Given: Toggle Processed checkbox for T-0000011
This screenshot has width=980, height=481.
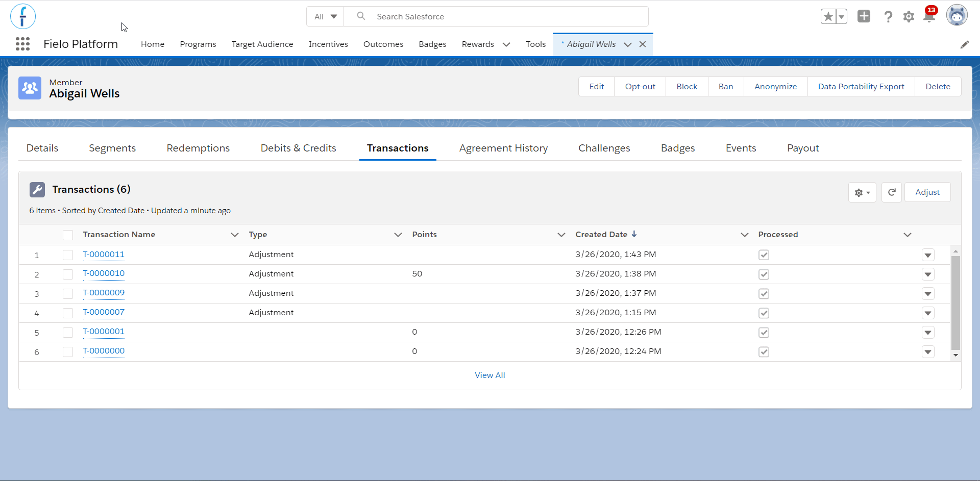Looking at the screenshot, I should pos(764,255).
